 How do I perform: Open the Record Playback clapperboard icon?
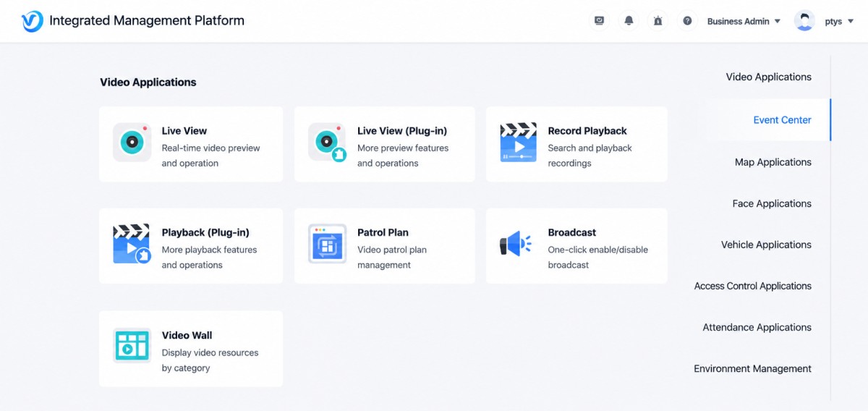tap(518, 142)
